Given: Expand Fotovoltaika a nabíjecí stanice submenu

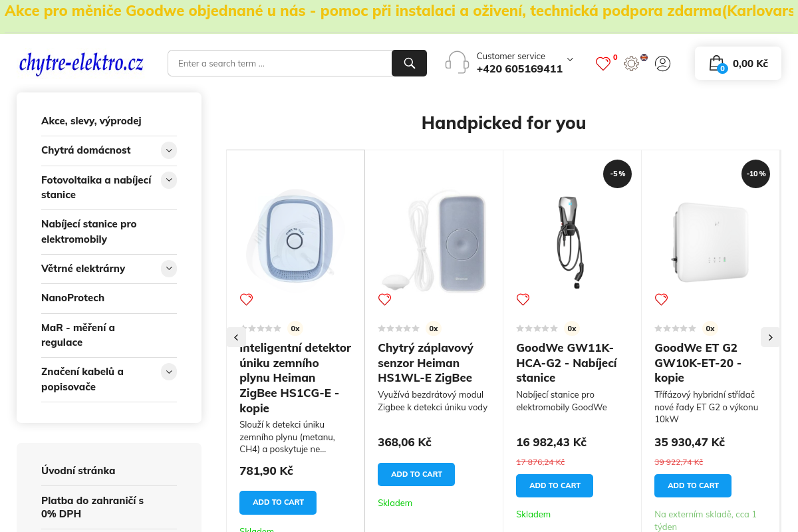Looking at the screenshot, I should [169, 180].
